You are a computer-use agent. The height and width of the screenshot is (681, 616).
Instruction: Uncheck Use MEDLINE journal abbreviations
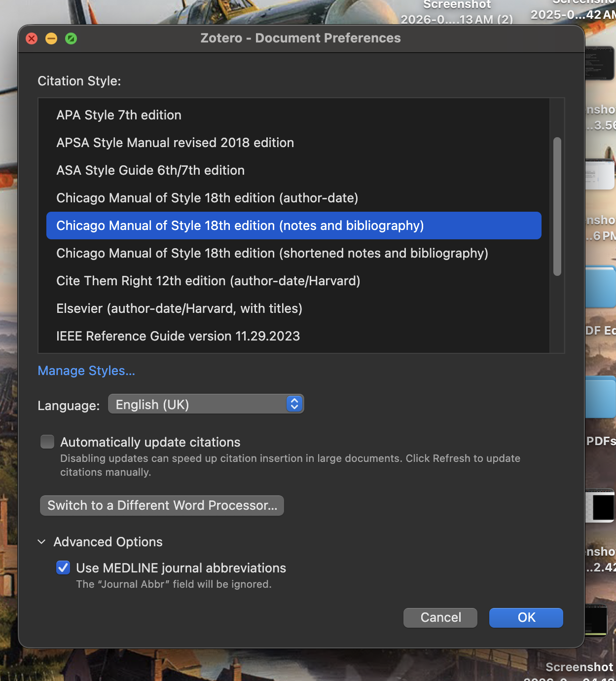[63, 567]
